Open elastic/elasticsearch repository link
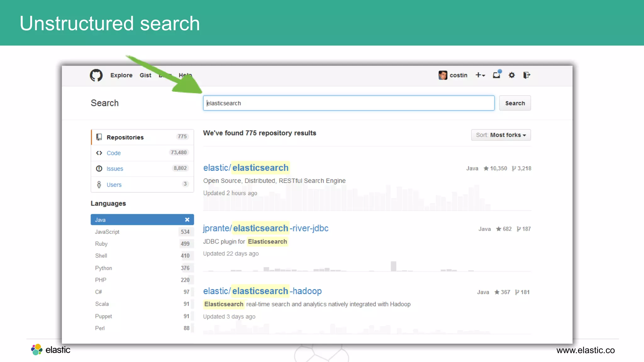 [x=246, y=168]
